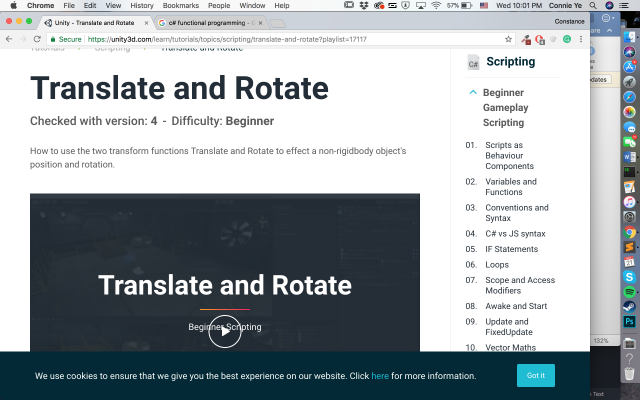The image size is (640, 400).
Task: Reload the current page
Action: 37,39
